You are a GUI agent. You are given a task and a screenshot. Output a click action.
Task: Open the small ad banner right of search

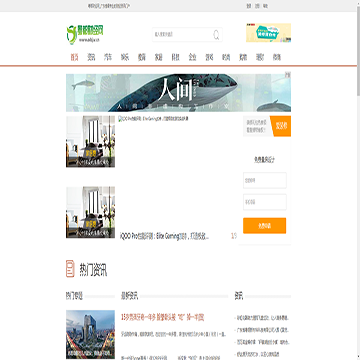coord(268,33)
